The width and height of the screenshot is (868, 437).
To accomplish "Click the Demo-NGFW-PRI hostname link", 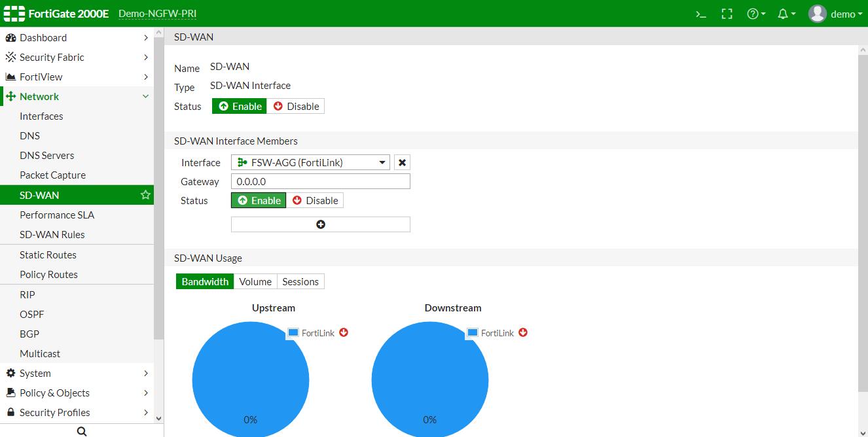I will tap(157, 14).
